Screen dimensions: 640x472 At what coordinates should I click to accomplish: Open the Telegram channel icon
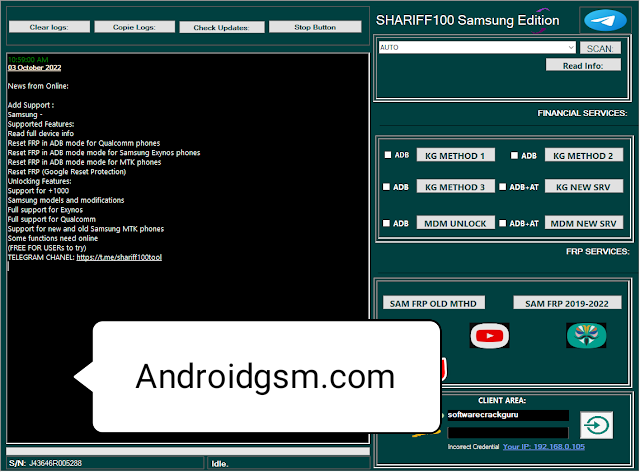coord(605,20)
